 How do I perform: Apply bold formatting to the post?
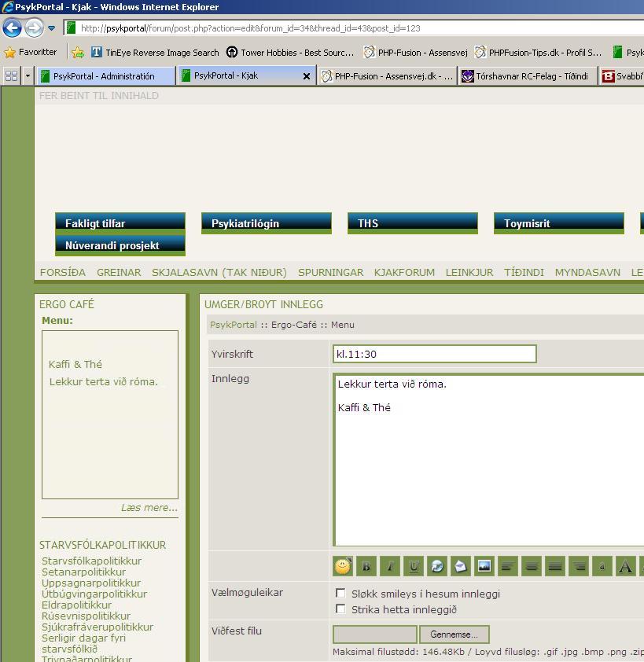(x=366, y=566)
